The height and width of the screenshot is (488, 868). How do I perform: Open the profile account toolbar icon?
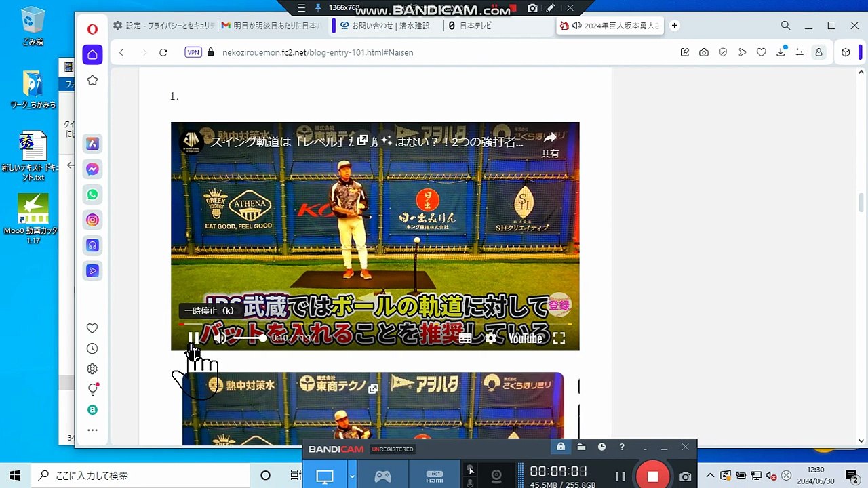coord(818,52)
